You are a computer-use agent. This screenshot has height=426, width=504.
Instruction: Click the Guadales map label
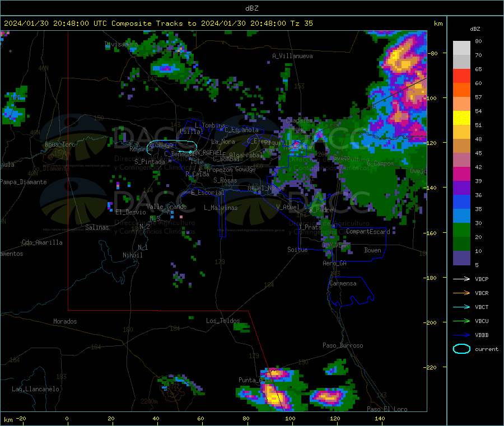click(299, 120)
